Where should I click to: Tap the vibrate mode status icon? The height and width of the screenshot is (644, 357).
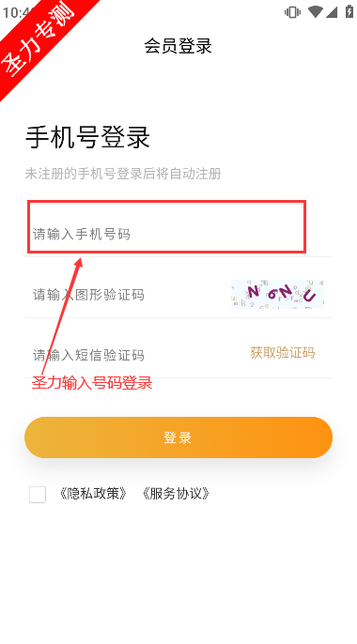[x=292, y=12]
